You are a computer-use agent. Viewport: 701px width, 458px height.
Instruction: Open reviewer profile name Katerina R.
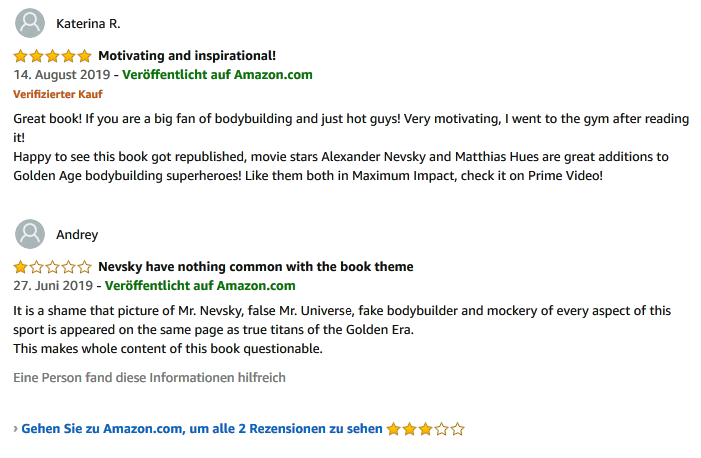[x=88, y=23]
